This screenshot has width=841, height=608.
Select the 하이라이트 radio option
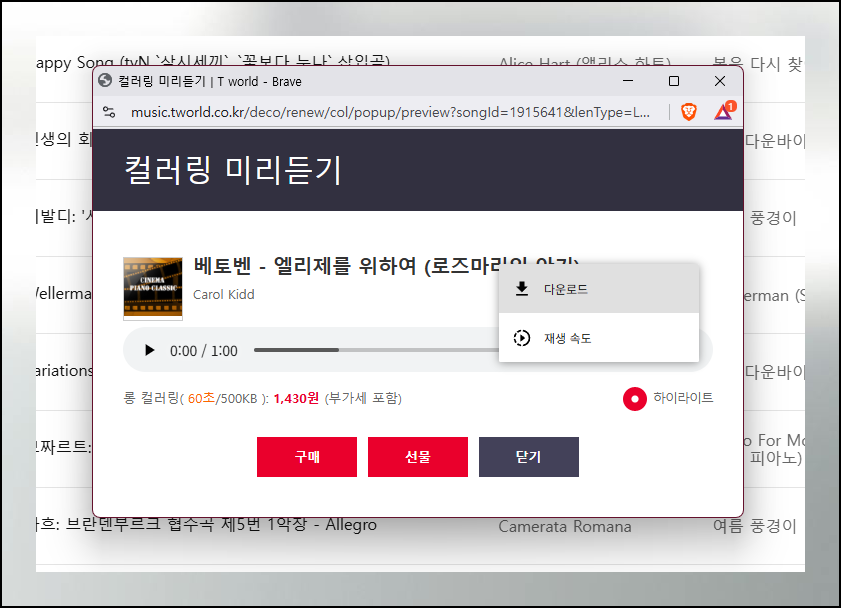[x=635, y=399]
